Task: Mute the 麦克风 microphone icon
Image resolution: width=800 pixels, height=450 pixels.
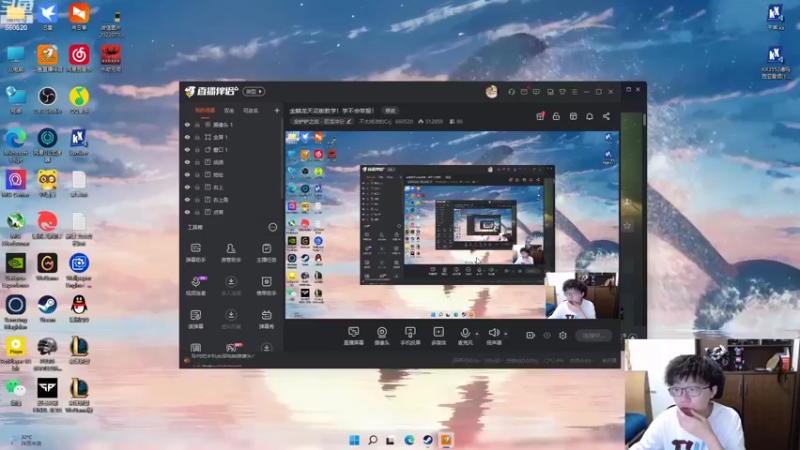Action: click(x=465, y=333)
